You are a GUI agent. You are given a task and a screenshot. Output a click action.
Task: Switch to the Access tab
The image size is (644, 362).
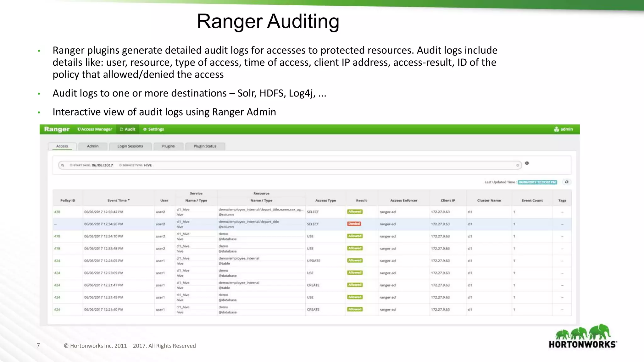tap(62, 146)
